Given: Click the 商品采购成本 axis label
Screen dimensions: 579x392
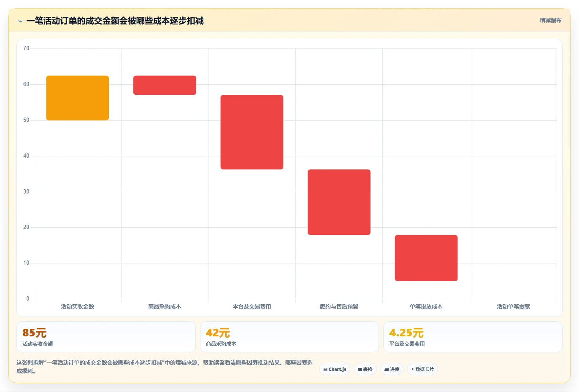Looking at the screenshot, I should click(x=165, y=306).
